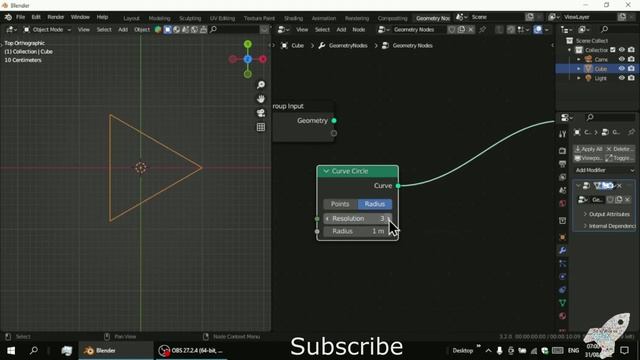Image resolution: width=640 pixels, height=360 pixels.
Task: Open the Modifier properties wrench tab
Action: coord(562,250)
